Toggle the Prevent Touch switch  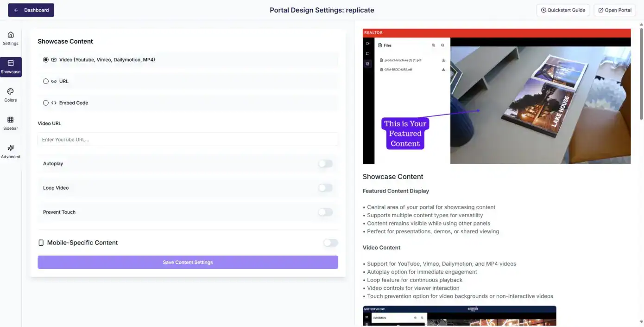tap(325, 212)
